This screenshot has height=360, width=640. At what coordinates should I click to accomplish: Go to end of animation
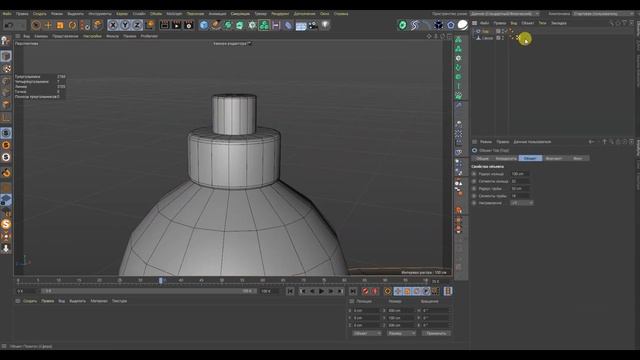353,291
